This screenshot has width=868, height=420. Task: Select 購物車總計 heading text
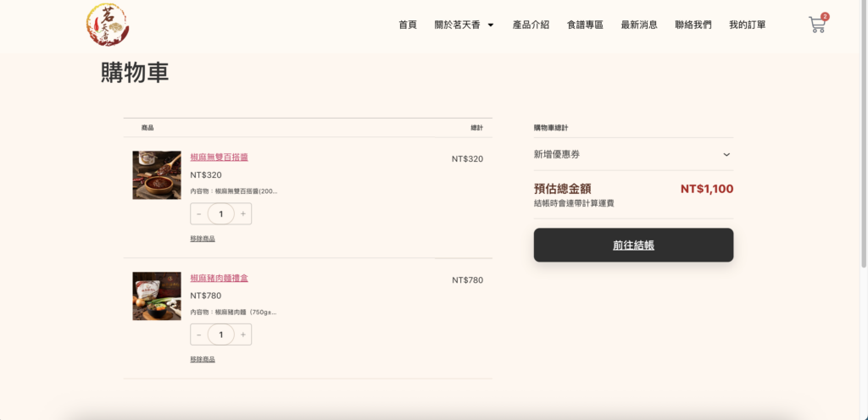coord(551,128)
